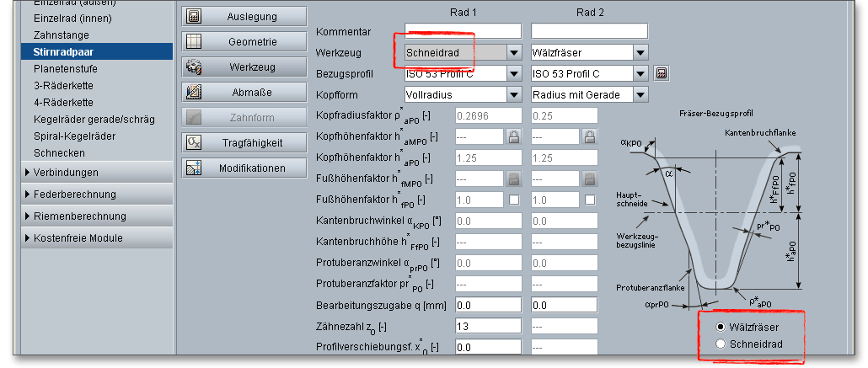
Task: Click the Zähnezahl z0 field for Rad 1
Action: (488, 326)
